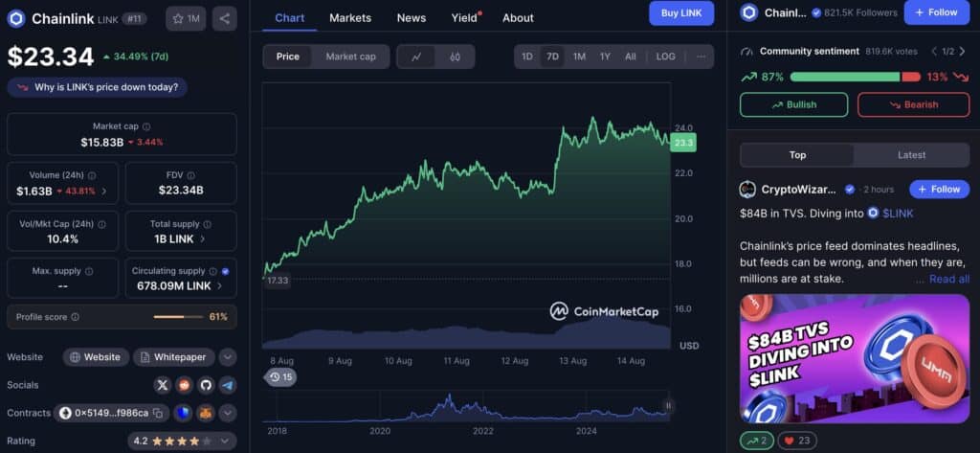Click the Profile score info icon
This screenshot has width=980, height=453.
tap(75, 317)
